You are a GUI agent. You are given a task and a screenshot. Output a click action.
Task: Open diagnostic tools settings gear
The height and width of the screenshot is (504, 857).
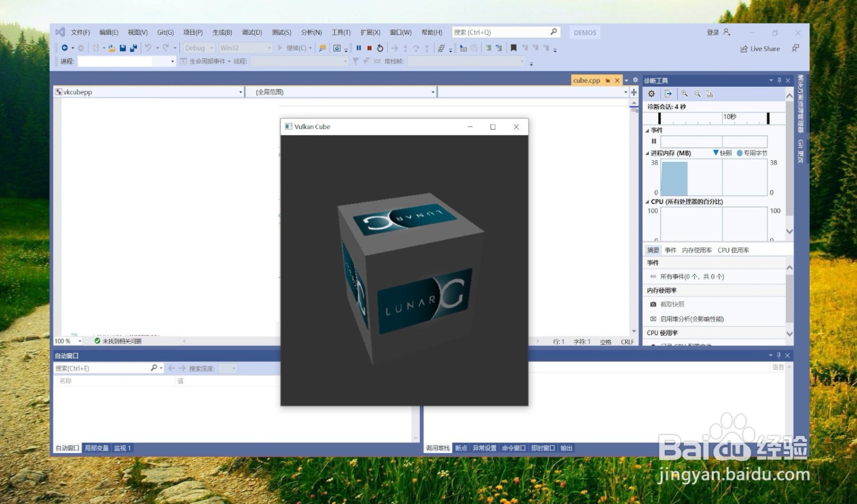coord(652,94)
